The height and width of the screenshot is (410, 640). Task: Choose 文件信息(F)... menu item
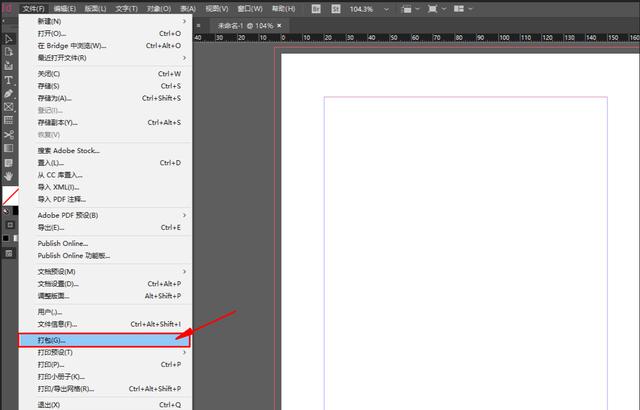105,324
